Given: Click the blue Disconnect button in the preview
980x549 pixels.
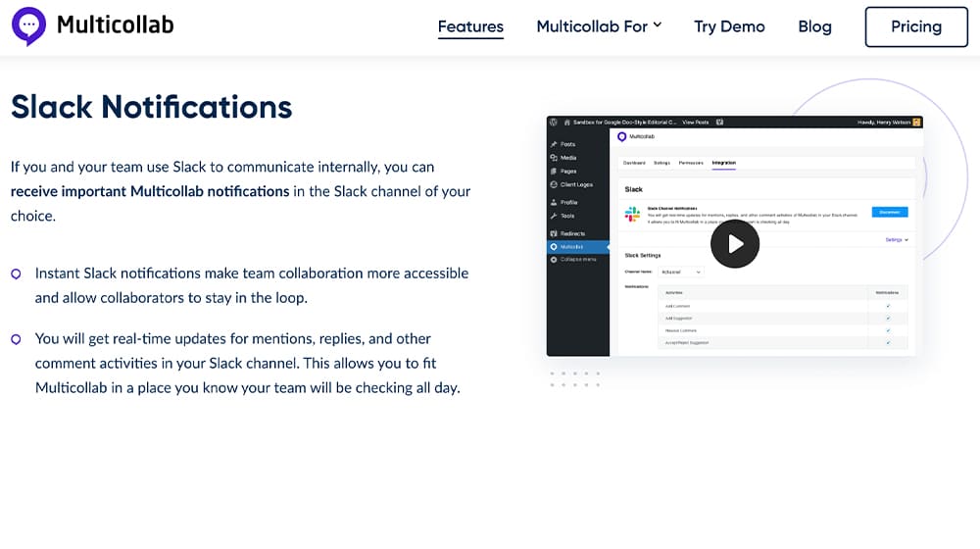Looking at the screenshot, I should coord(890,212).
